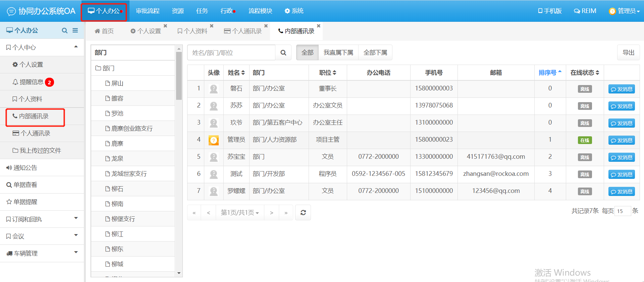Screen dimensions: 644x282
Task: Open the 手机版 mobile version link
Action: (x=550, y=11)
